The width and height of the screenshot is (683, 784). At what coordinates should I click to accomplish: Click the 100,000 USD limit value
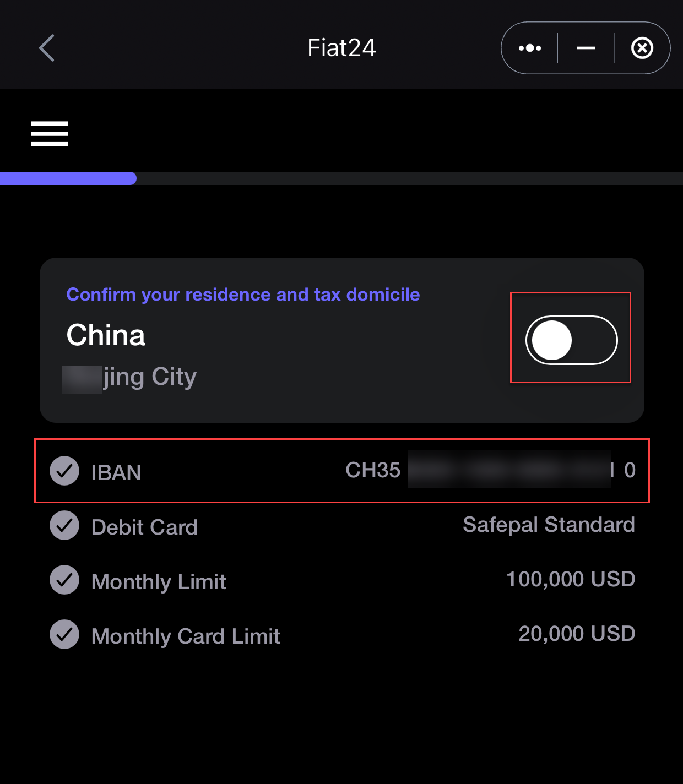(x=571, y=579)
